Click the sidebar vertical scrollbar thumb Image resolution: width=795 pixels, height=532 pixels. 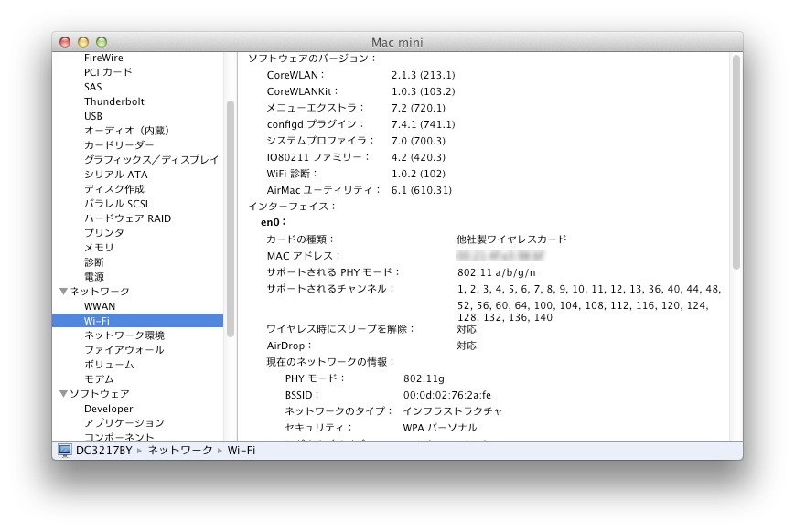[231, 218]
